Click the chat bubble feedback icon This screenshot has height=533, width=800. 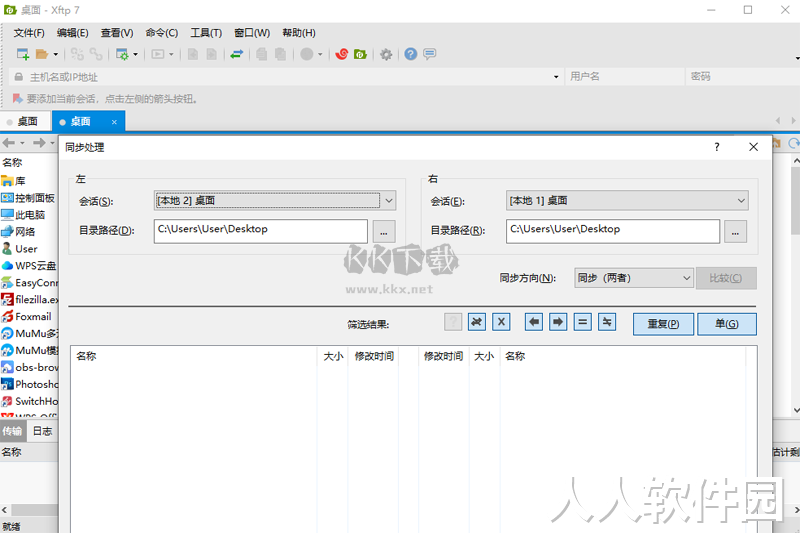pos(430,54)
